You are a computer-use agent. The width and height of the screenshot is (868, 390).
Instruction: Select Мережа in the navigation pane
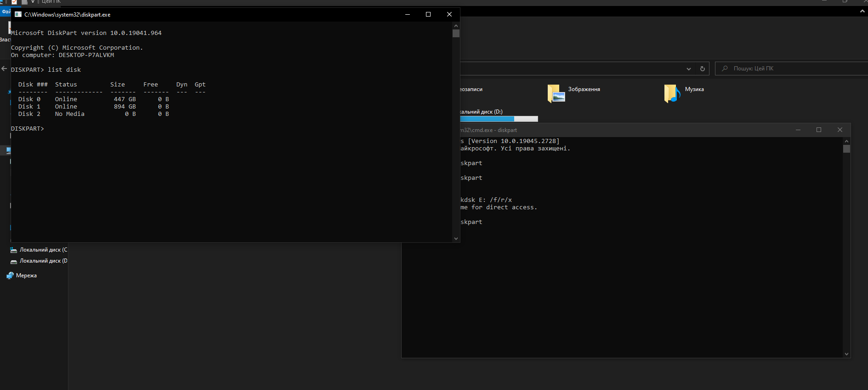point(26,275)
